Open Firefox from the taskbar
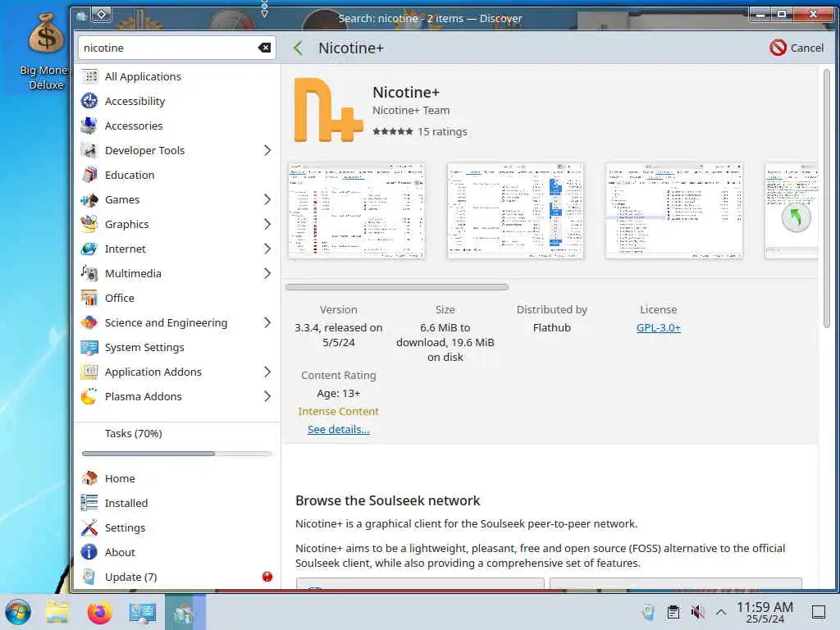Screen dimensions: 840x630 coord(99,612)
